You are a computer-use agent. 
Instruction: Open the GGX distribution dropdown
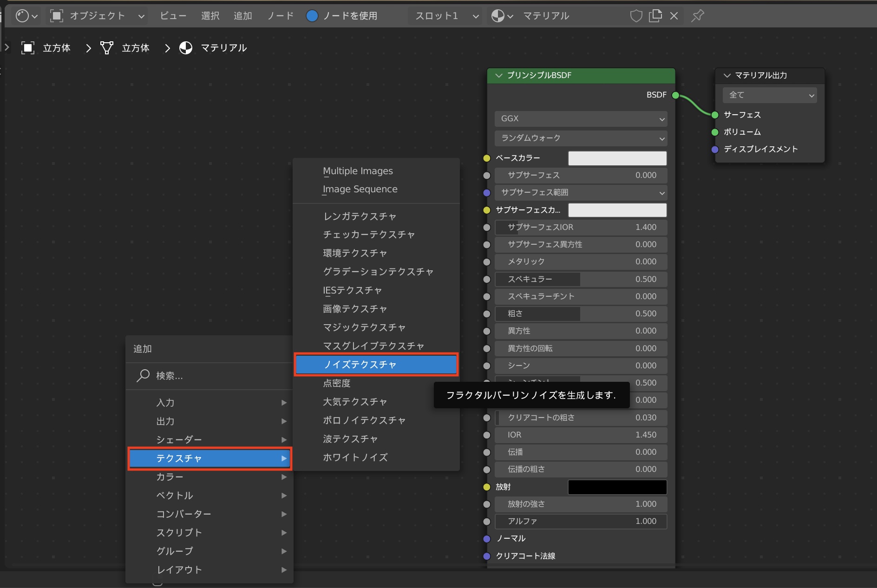(x=581, y=119)
